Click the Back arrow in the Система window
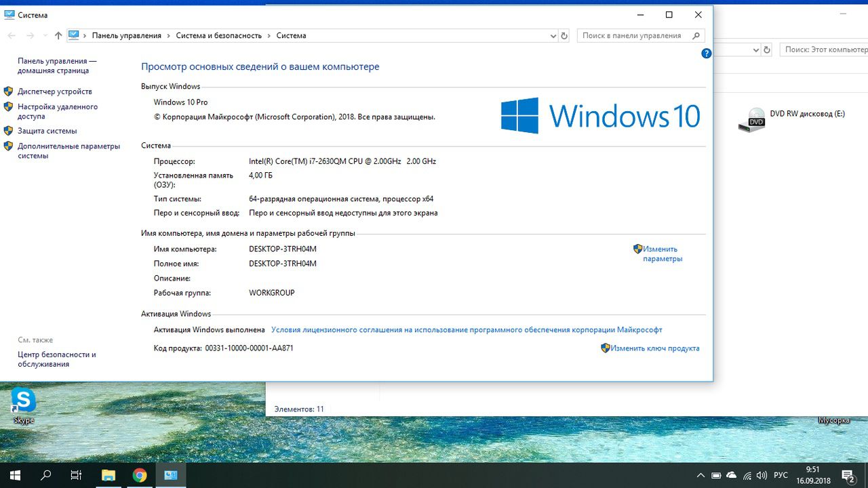This screenshot has height=488, width=868. pyautogui.click(x=12, y=35)
